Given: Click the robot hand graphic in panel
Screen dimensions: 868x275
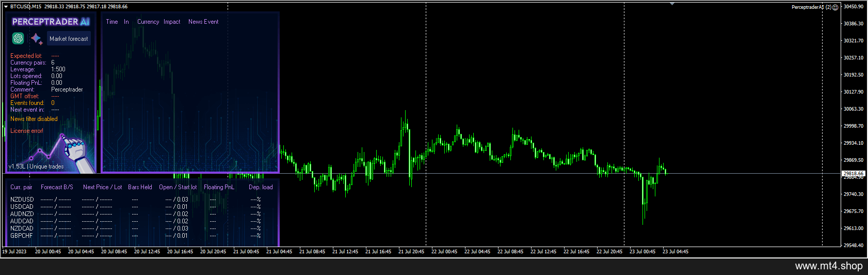Looking at the screenshot, I should pos(77,154).
